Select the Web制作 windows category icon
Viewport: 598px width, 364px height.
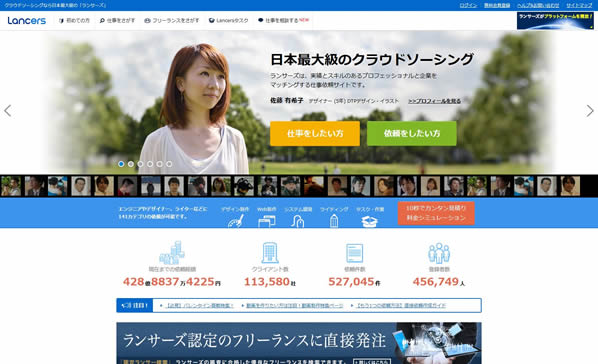267,221
